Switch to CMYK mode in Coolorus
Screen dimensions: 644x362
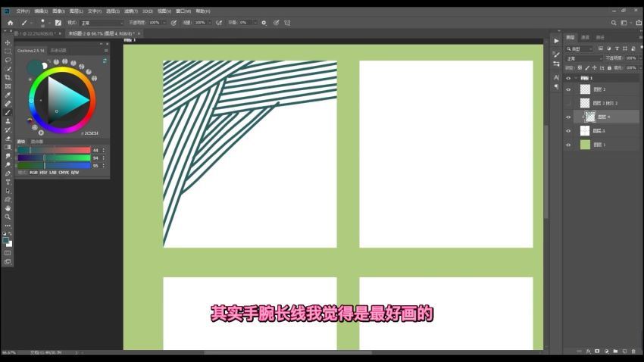tap(64, 173)
